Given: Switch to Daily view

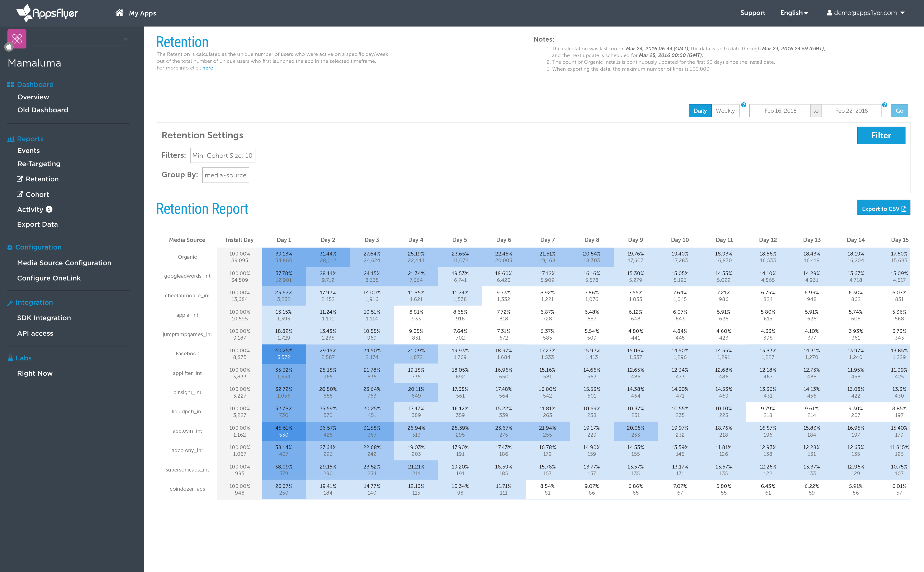Looking at the screenshot, I should 700,111.
